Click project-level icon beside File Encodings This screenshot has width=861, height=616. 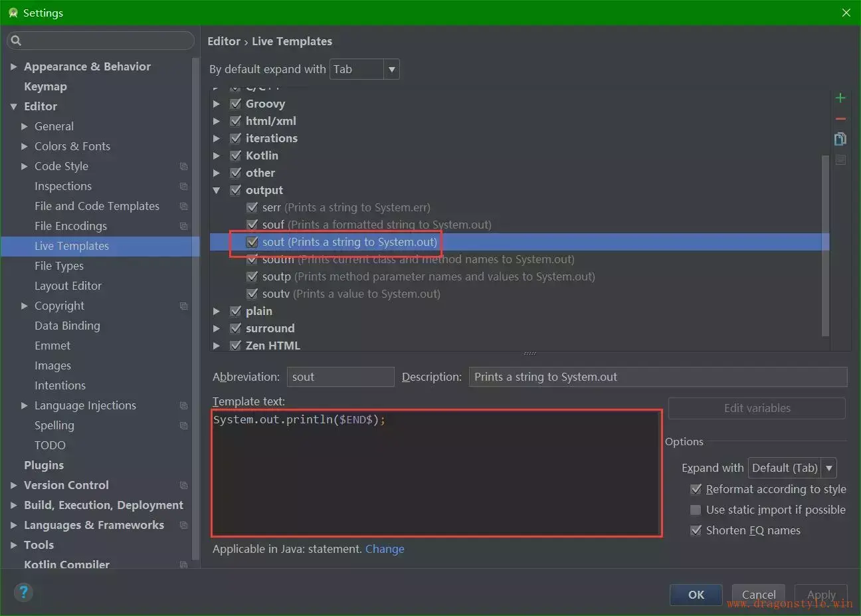(x=183, y=226)
